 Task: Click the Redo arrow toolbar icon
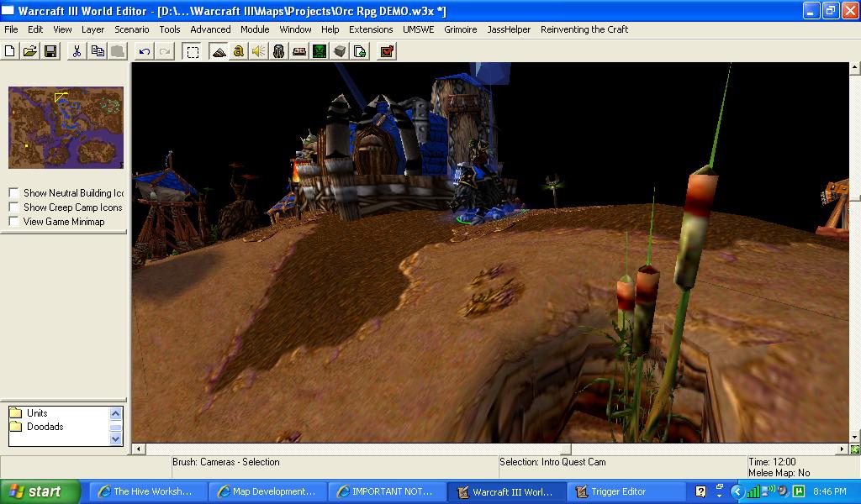tap(165, 51)
